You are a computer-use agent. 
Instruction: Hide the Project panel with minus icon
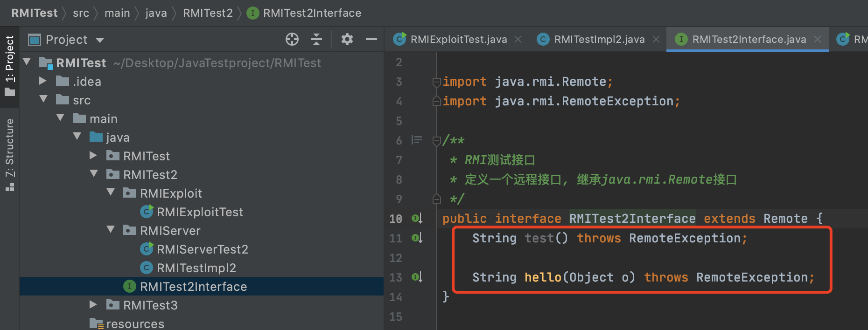click(x=371, y=40)
